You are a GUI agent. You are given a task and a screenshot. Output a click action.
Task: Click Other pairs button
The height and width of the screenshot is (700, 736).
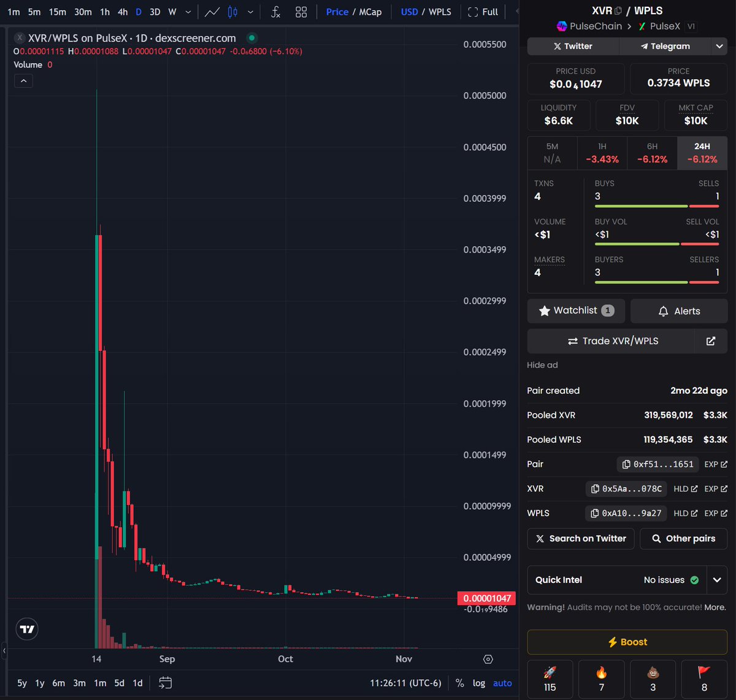pyautogui.click(x=683, y=539)
